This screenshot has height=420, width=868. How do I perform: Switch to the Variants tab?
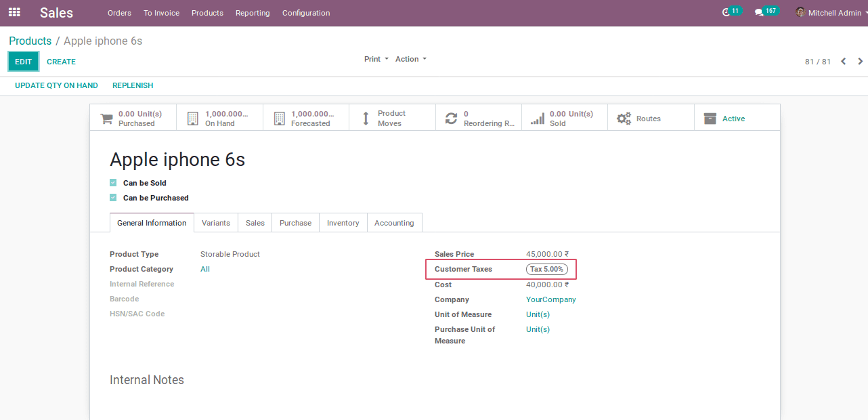pyautogui.click(x=216, y=223)
